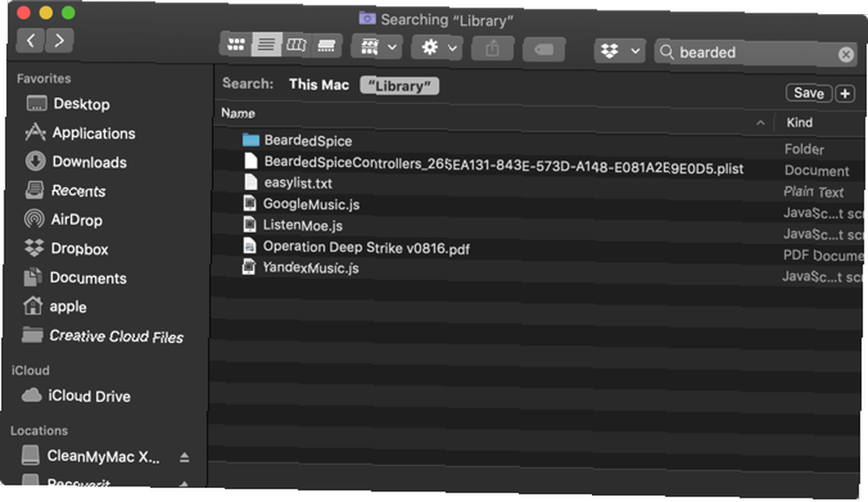Image resolution: width=868 pixels, height=502 pixels.
Task: Click the Folder kind cell for BeardedSpice
Action: click(x=805, y=149)
